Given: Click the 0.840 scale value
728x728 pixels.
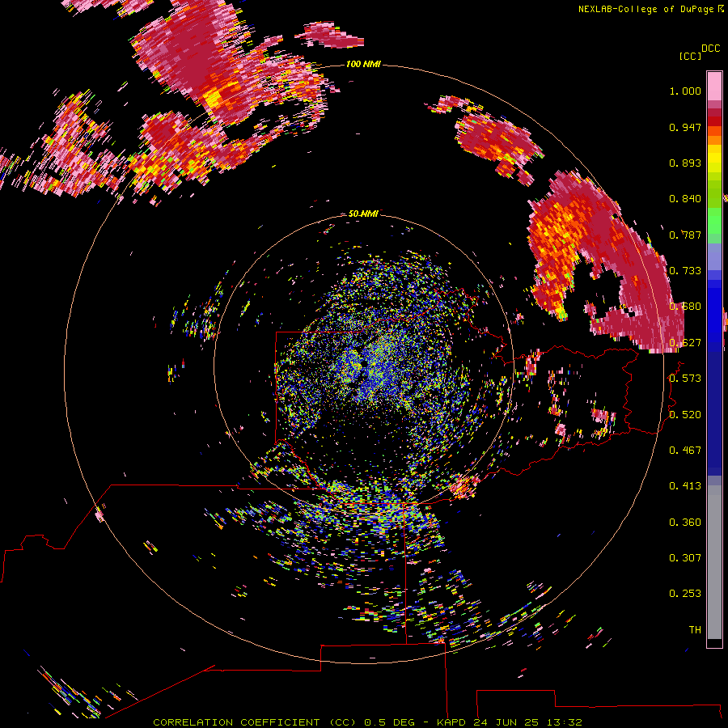Looking at the screenshot, I should click(685, 199).
